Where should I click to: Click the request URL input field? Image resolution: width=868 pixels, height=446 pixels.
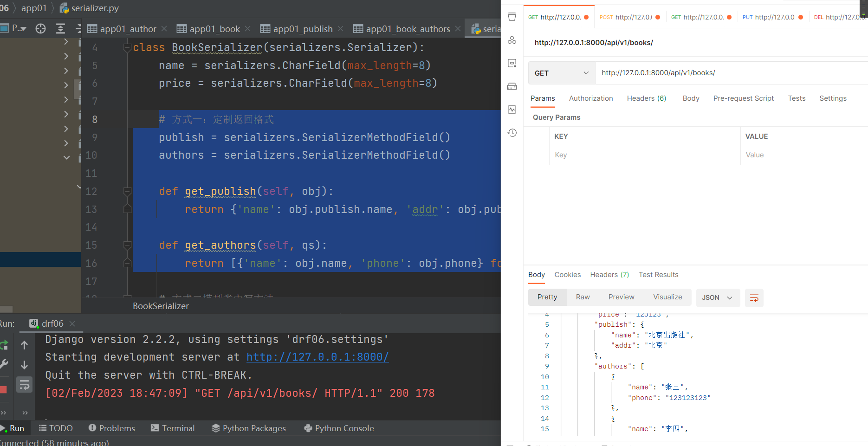732,73
